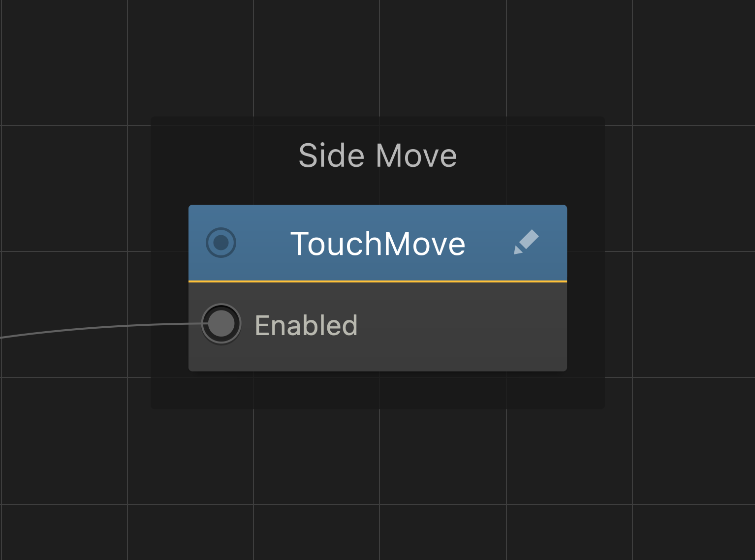Select the Side Move group title

tap(378, 156)
